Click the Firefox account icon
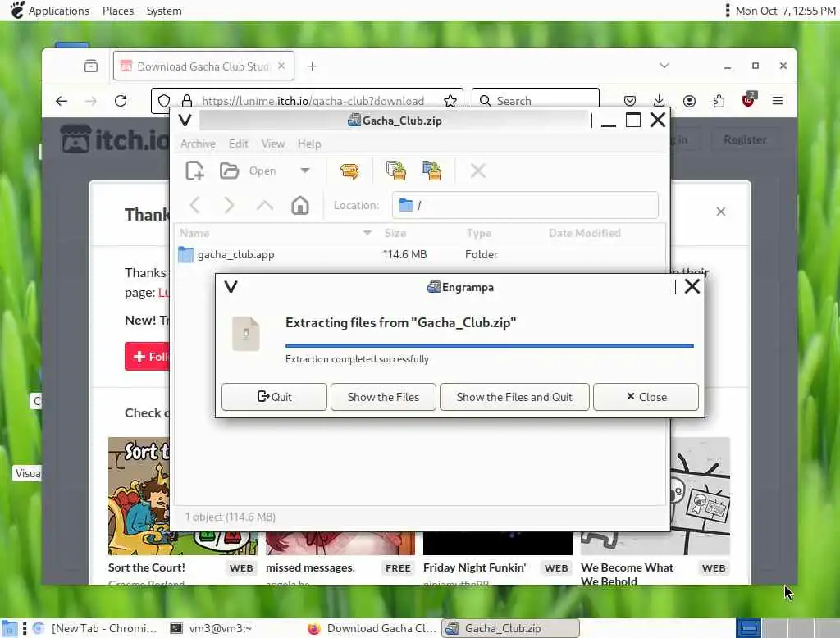840x638 pixels. click(689, 101)
